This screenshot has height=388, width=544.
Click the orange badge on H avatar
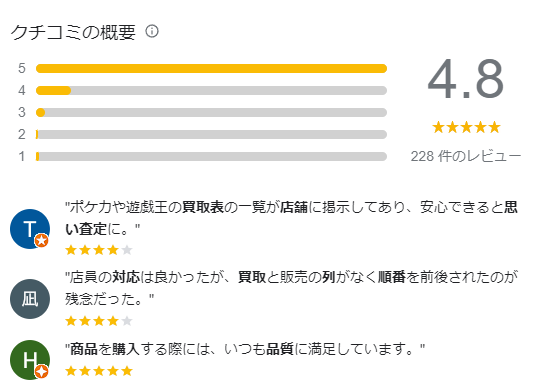(x=42, y=372)
